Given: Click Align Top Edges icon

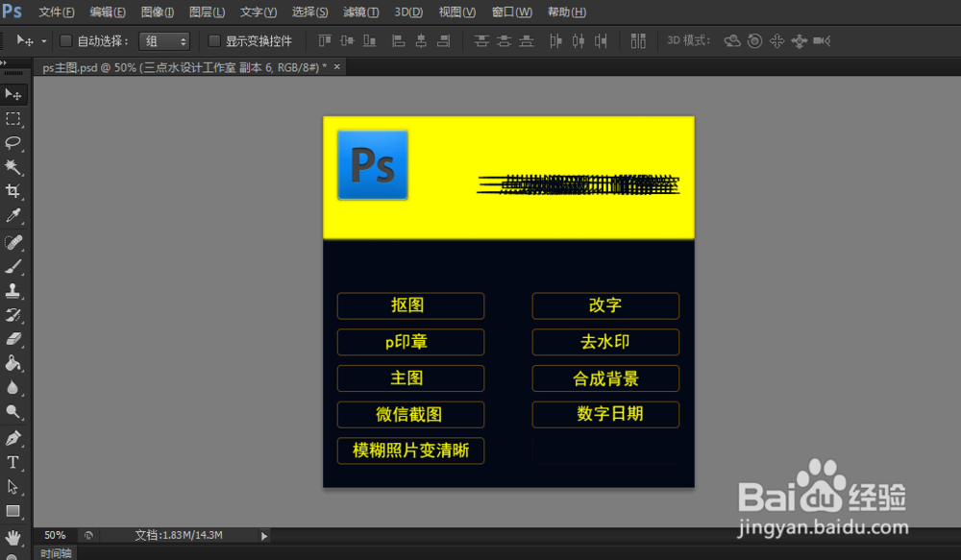Looking at the screenshot, I should (325, 41).
